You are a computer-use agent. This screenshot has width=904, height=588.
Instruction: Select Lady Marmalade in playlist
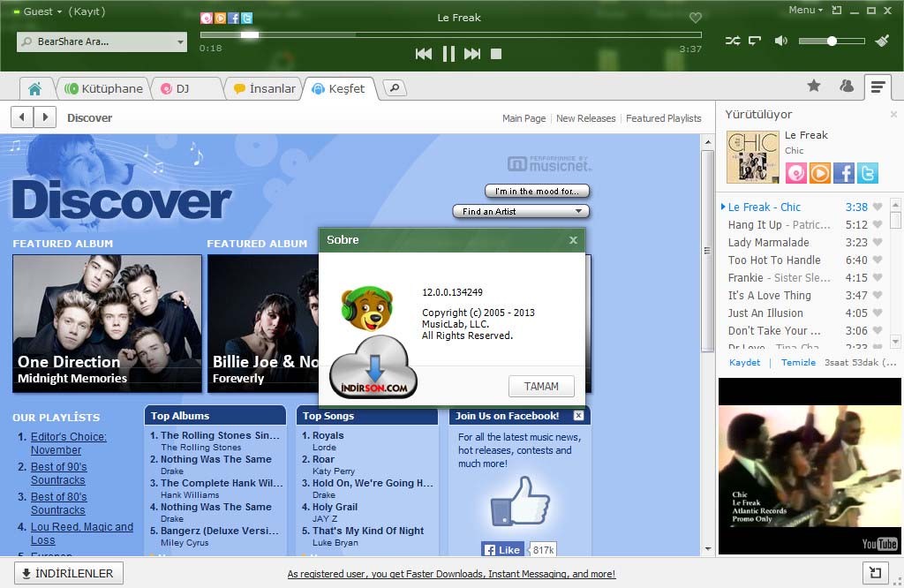point(769,243)
